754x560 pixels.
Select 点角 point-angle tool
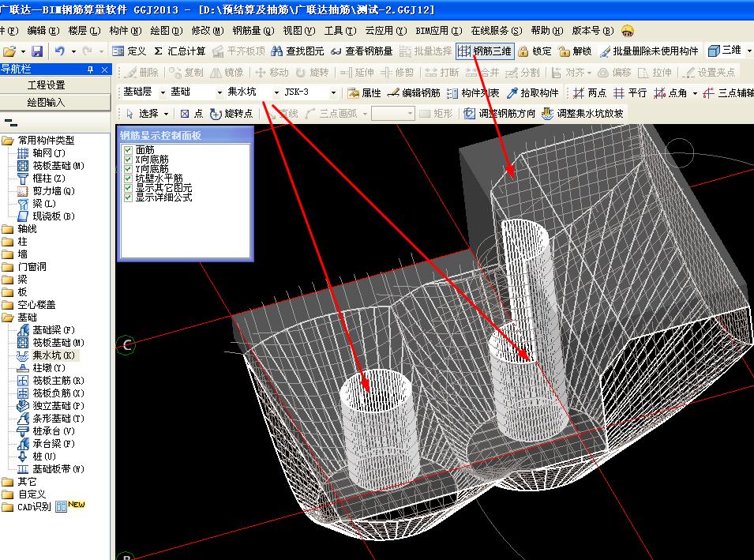click(x=670, y=93)
